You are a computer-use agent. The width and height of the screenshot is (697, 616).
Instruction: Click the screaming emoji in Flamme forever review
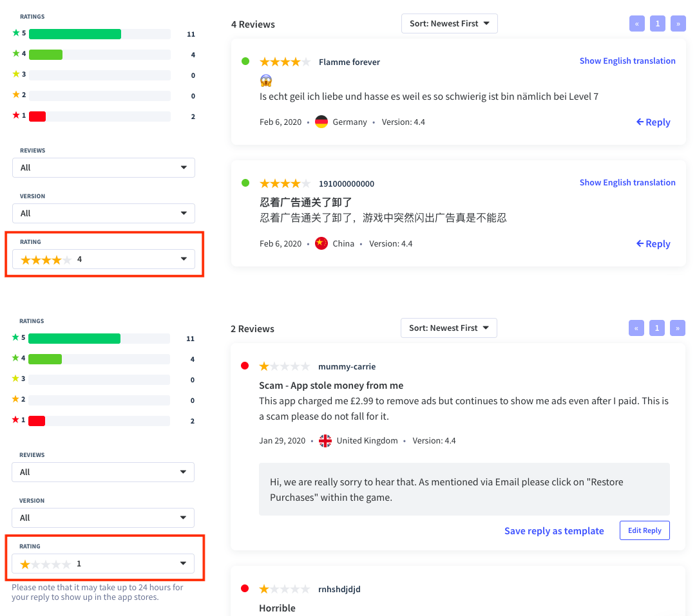(266, 81)
